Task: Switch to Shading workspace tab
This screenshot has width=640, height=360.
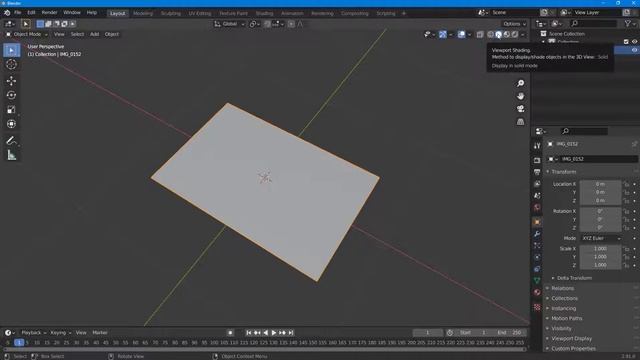Action: tap(264, 13)
